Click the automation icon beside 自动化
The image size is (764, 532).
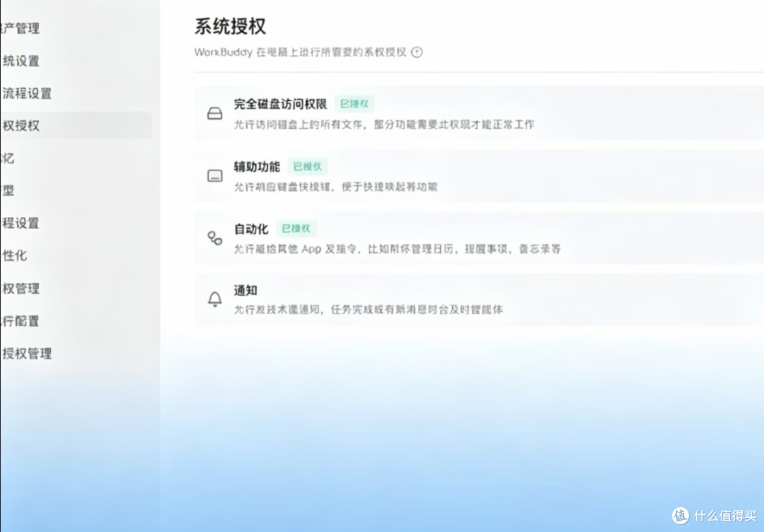(215, 238)
